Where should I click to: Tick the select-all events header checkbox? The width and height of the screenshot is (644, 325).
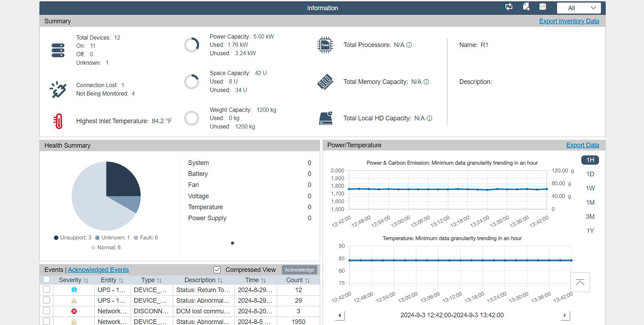47,280
